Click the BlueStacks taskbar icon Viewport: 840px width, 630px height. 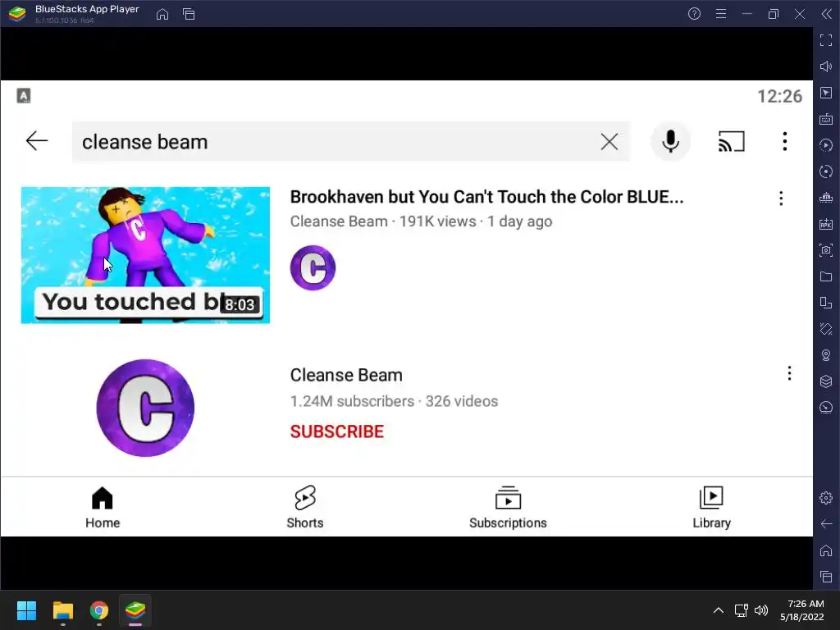(135, 610)
